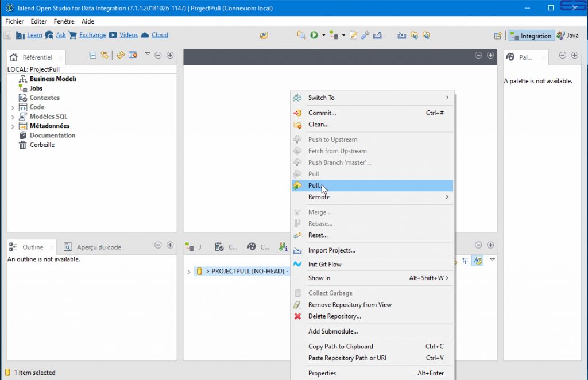Select the Contextes tree node
Image resolution: width=588 pixels, height=380 pixels.
tap(45, 98)
